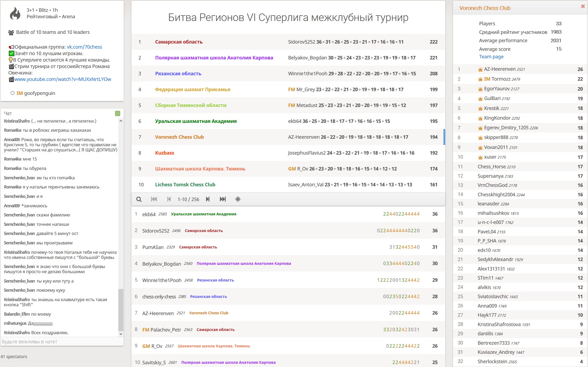Select Kuzbass team row
588x367 pixels.
coord(288,153)
